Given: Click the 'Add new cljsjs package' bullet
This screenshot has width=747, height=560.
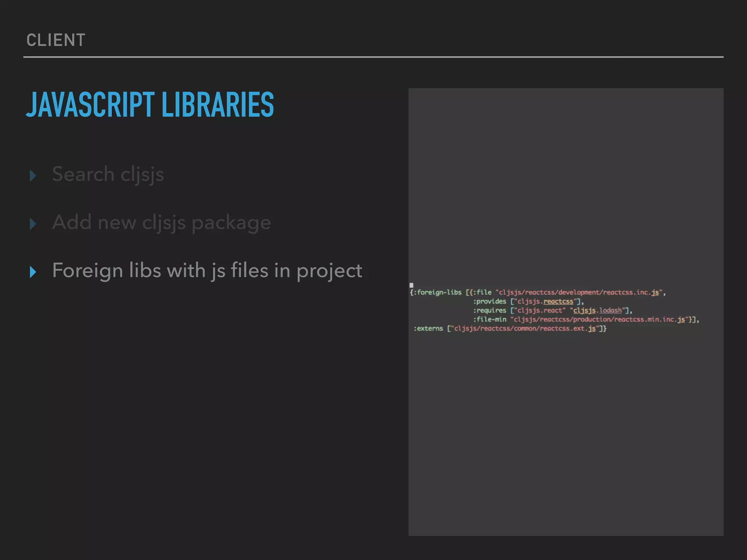Looking at the screenshot, I should 162,222.
